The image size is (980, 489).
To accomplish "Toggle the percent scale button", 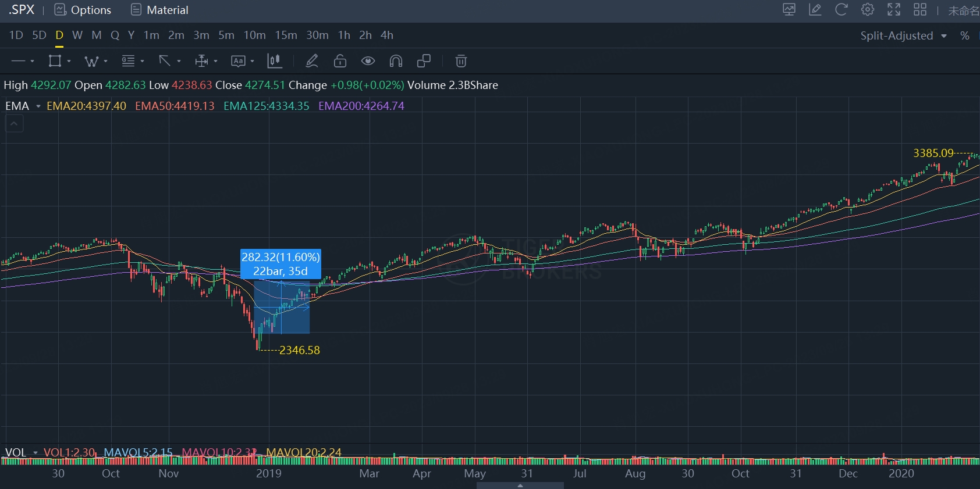I will coord(965,35).
